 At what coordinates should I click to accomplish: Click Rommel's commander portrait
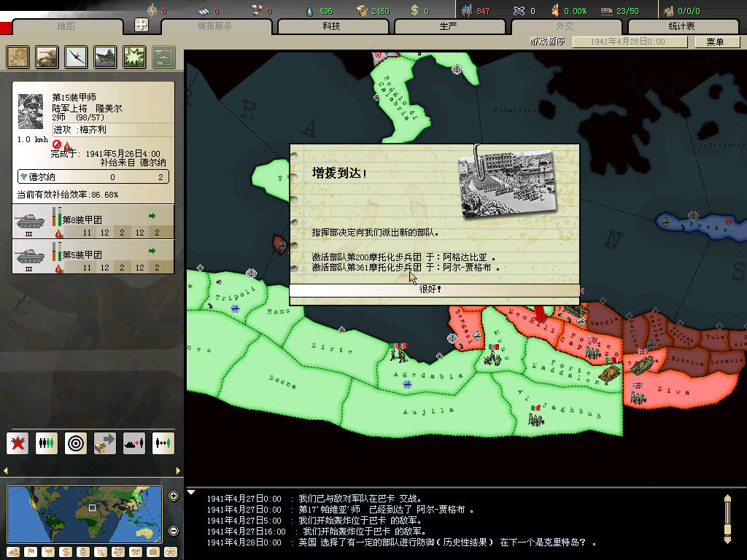coord(31,112)
